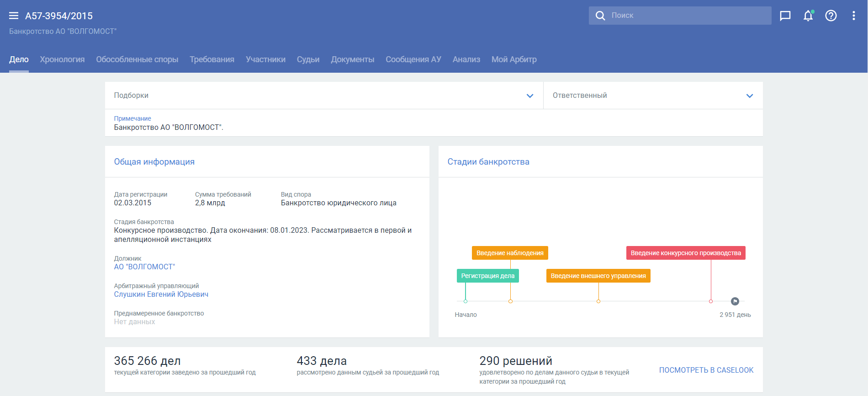Click the 365 266 дел statistic
868x396 pixels.
(x=147, y=361)
